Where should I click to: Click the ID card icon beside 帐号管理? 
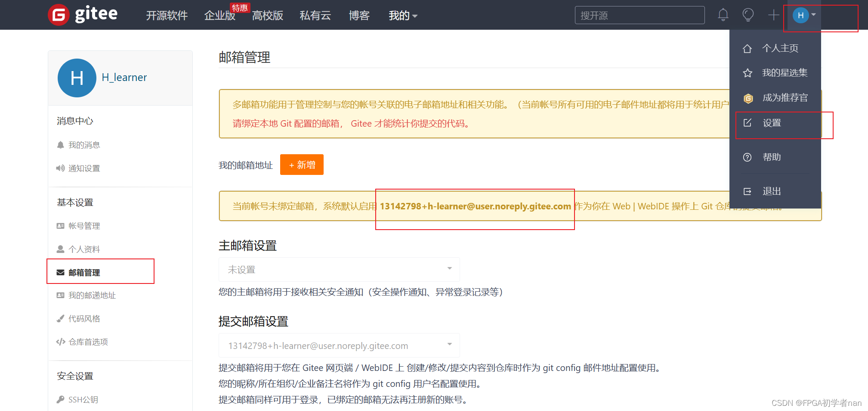point(60,226)
